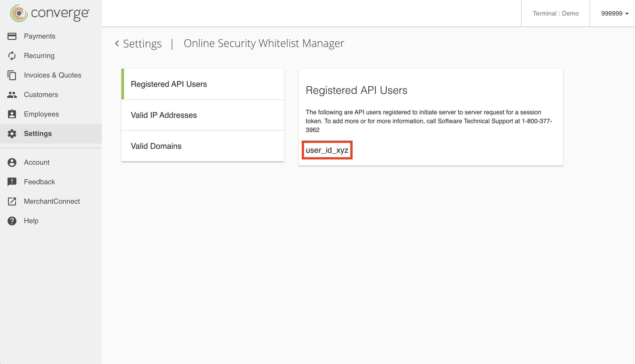Click the Registered API Users panel heading
The image size is (635, 364).
(x=356, y=90)
